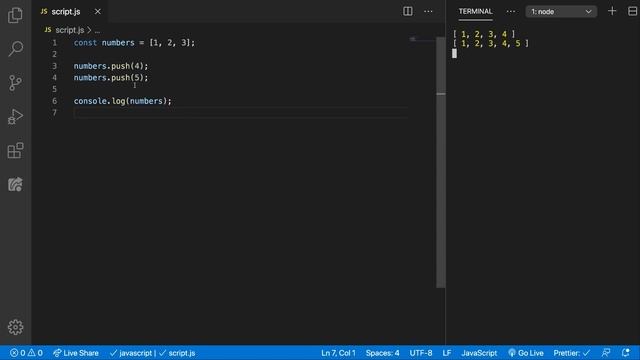Open notifications bell in status bar
The image size is (640, 360).
tap(626, 353)
